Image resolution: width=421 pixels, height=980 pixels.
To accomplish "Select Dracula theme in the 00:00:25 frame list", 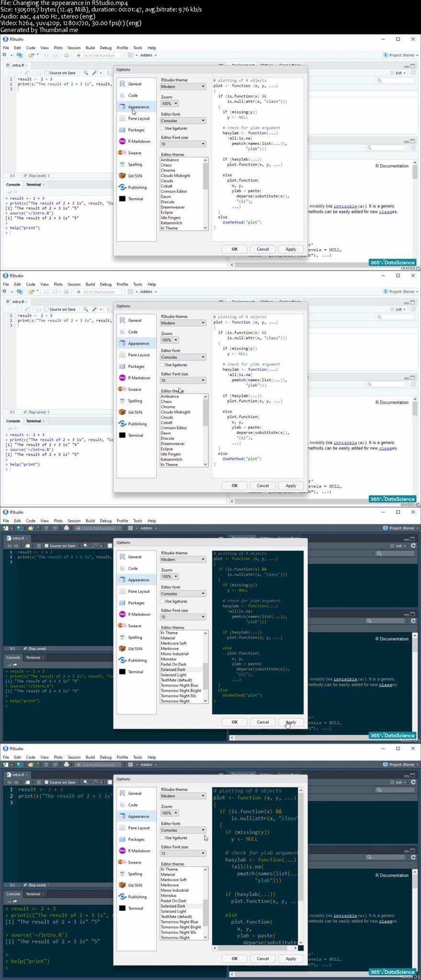I will click(167, 202).
